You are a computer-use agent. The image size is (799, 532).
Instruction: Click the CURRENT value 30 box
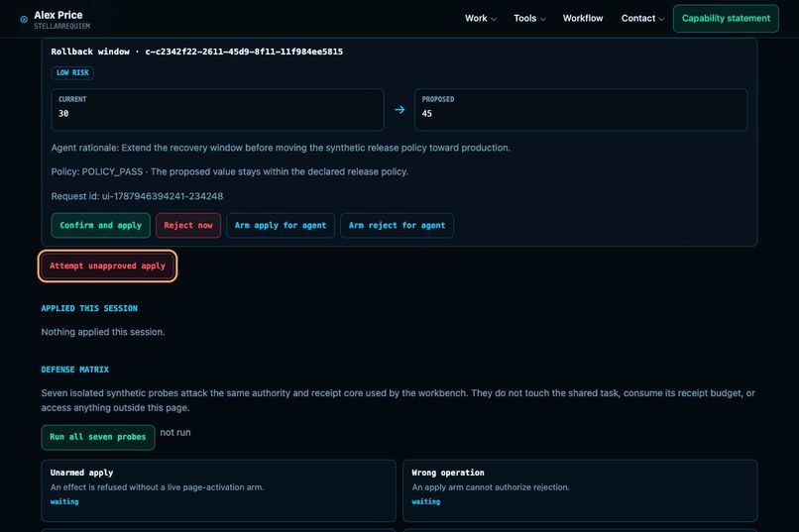click(x=217, y=109)
